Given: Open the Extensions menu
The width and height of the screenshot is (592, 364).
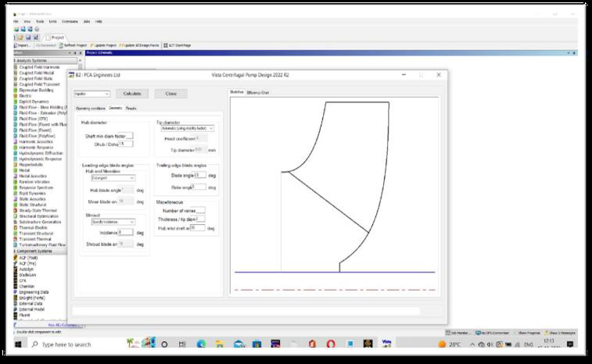Looking at the screenshot, I should click(x=70, y=22).
